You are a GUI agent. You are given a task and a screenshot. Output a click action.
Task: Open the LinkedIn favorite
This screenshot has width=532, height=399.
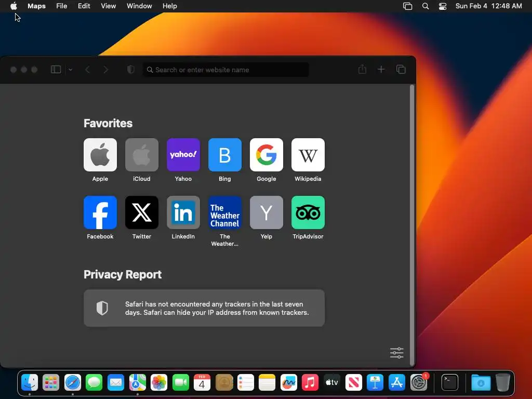pyautogui.click(x=183, y=212)
